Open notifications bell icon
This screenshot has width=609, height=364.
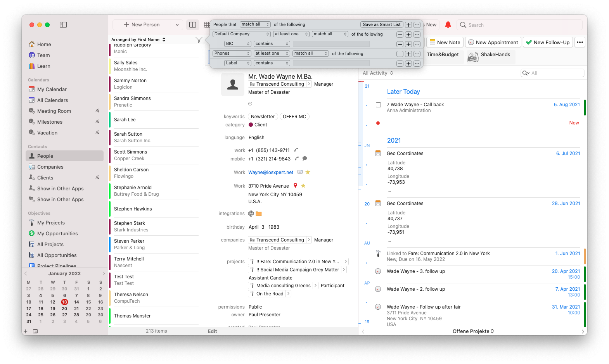pyautogui.click(x=448, y=25)
